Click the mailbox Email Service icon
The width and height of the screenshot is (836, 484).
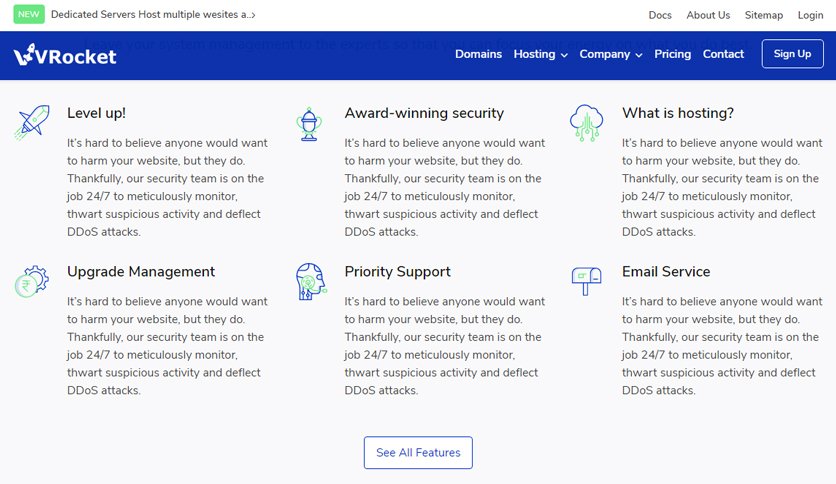pyautogui.click(x=586, y=281)
